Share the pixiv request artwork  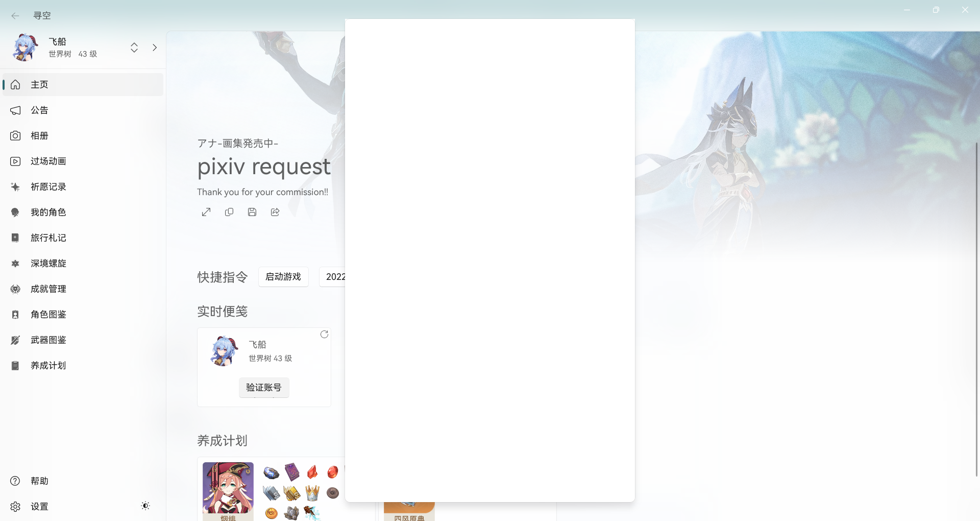(275, 212)
